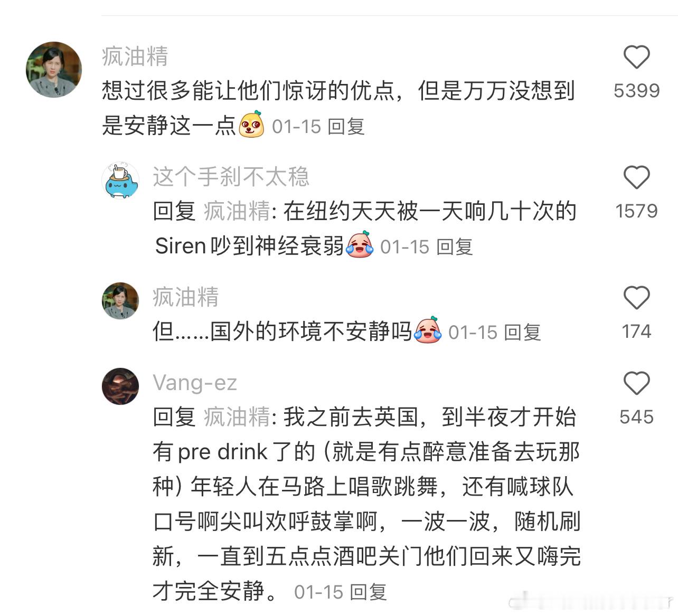Open 疯油精's small avatar in the reply thread
The image size is (678, 616).
[120, 301]
